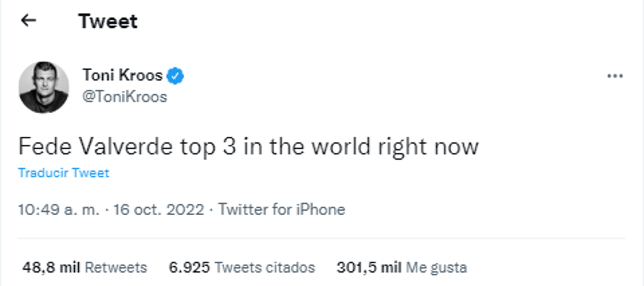
Task: Click the Me gusta label
Action: click(x=436, y=267)
